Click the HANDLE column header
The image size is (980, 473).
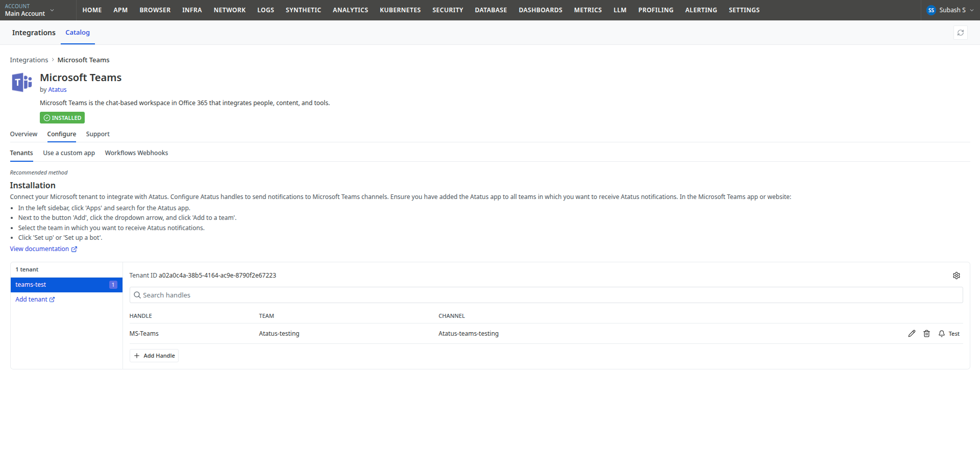coord(141,316)
